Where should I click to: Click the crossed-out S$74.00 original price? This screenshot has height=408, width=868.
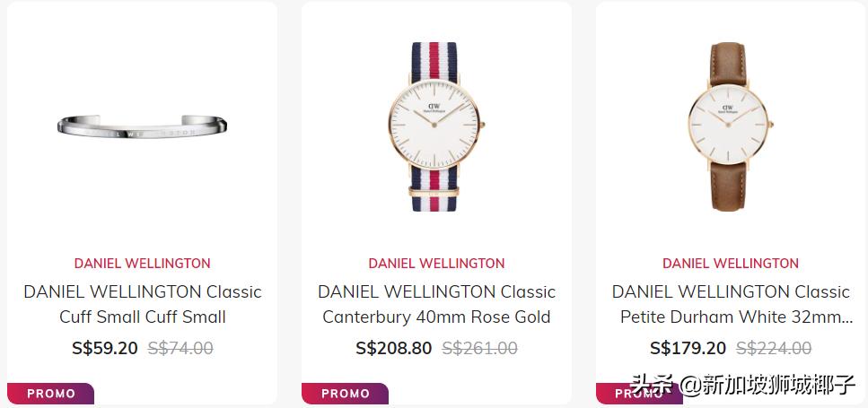[x=180, y=348]
